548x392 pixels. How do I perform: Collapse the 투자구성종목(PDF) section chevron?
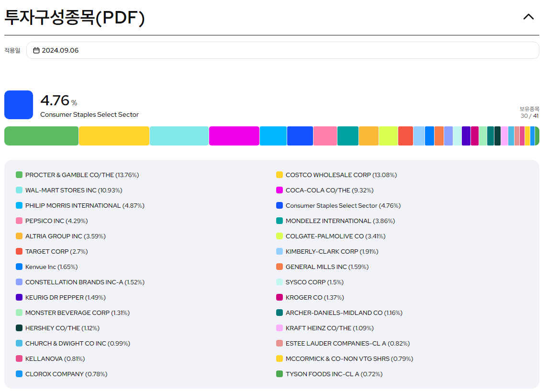click(x=528, y=17)
